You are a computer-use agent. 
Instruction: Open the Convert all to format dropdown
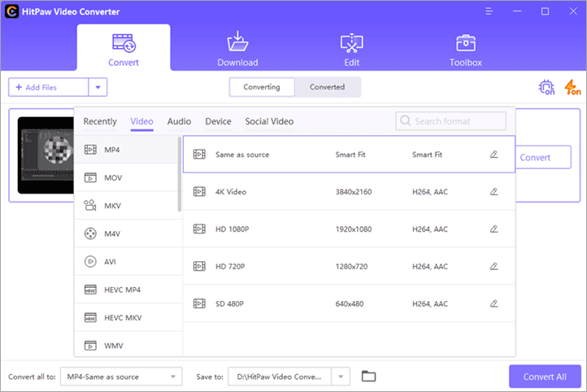(x=121, y=377)
